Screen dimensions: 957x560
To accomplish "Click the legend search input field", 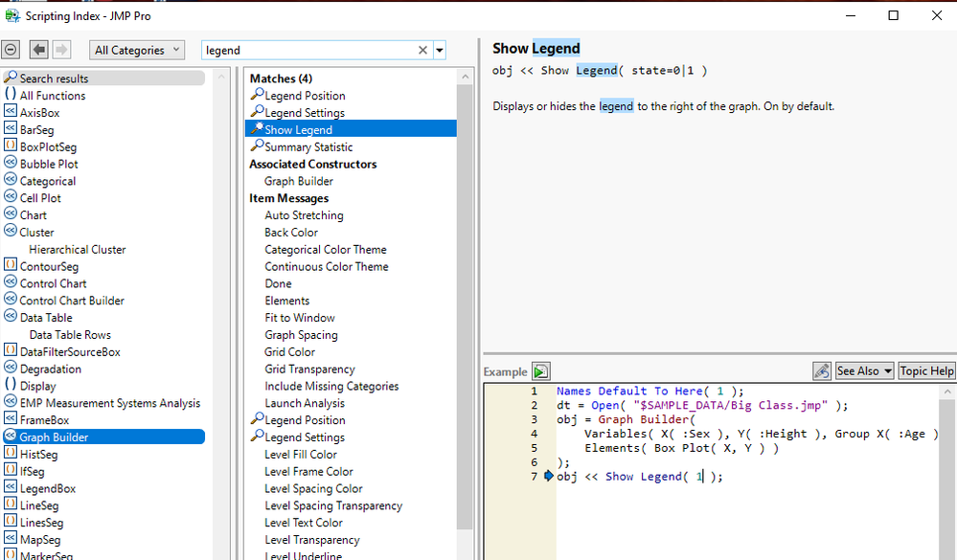I will [x=308, y=50].
